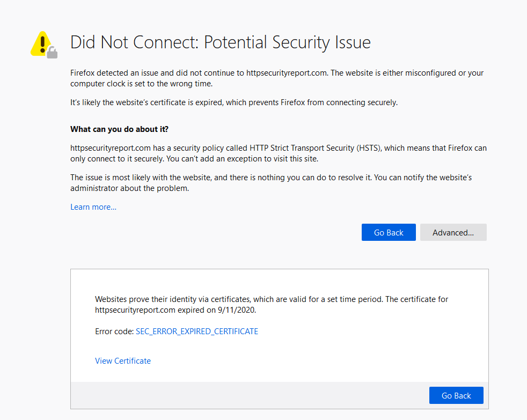The image size is (527, 420).
Task: Click the broken padlock icon near the warning
Action: click(x=52, y=51)
